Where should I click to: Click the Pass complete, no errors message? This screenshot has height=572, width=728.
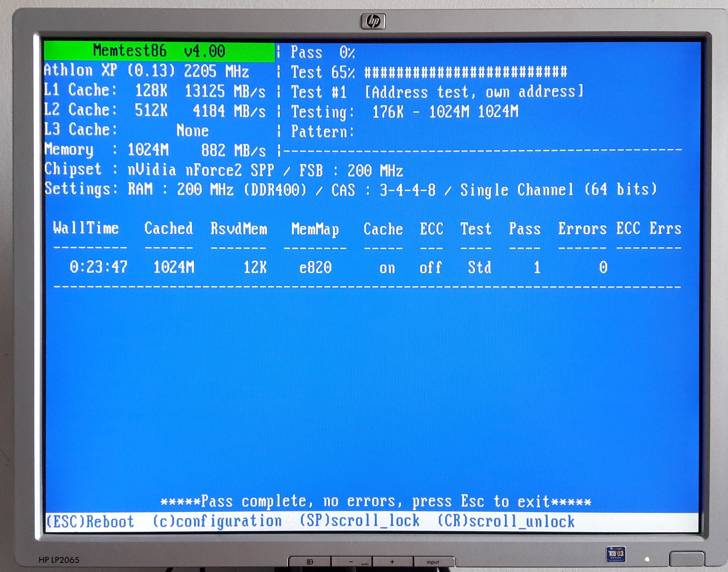click(376, 502)
